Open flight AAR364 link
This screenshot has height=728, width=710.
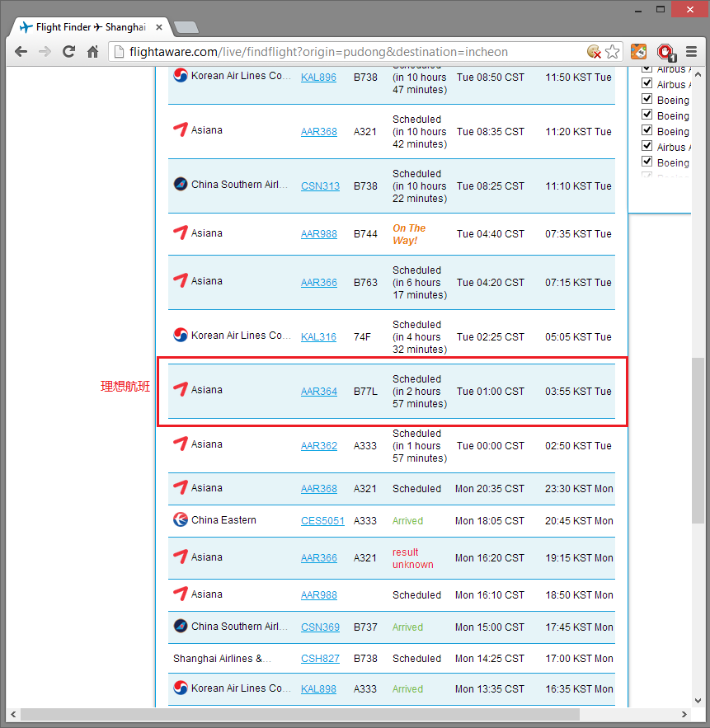[319, 392]
